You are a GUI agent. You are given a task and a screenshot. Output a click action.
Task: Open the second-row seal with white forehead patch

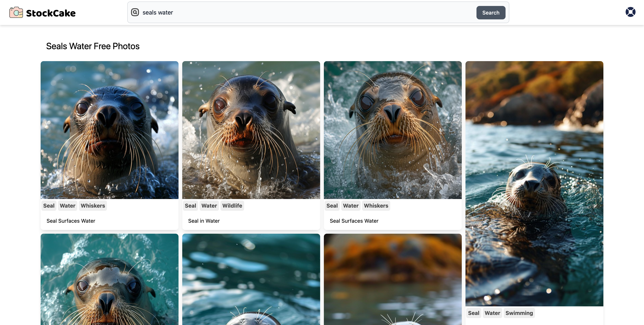pyautogui.click(x=110, y=279)
